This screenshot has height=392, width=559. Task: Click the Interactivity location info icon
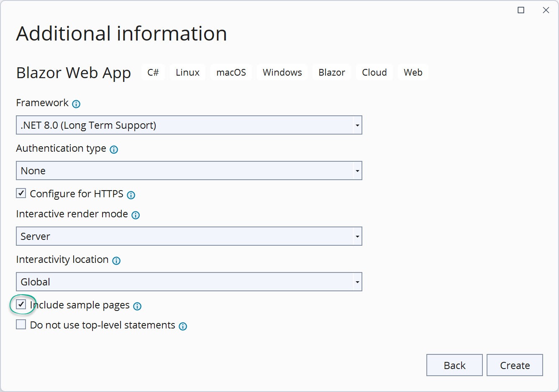[x=116, y=260]
